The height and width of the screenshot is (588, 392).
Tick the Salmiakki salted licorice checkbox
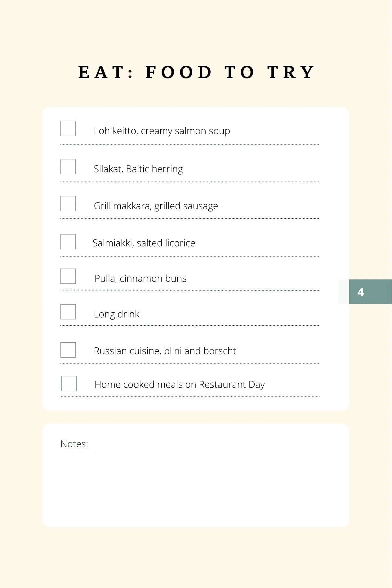(x=68, y=242)
